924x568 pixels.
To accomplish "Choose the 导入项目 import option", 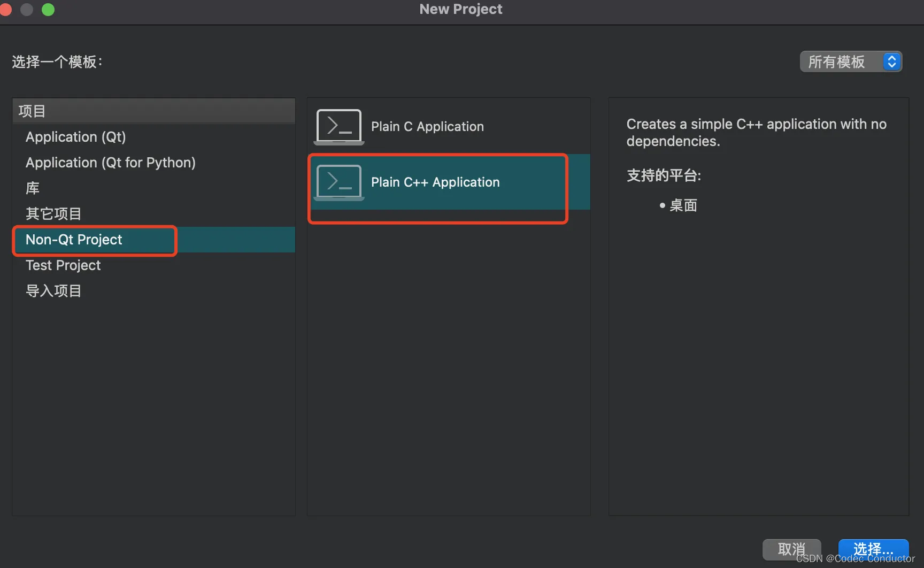I will (53, 290).
